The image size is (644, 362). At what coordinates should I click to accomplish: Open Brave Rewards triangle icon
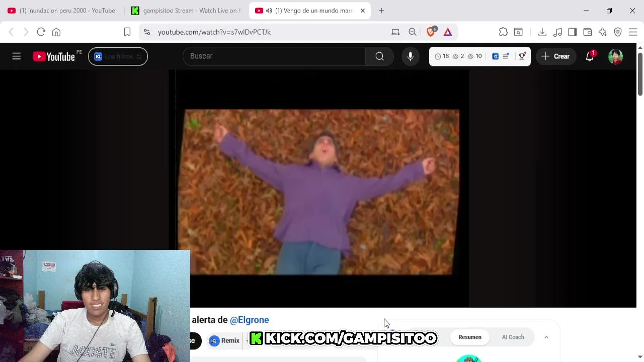pyautogui.click(x=448, y=32)
